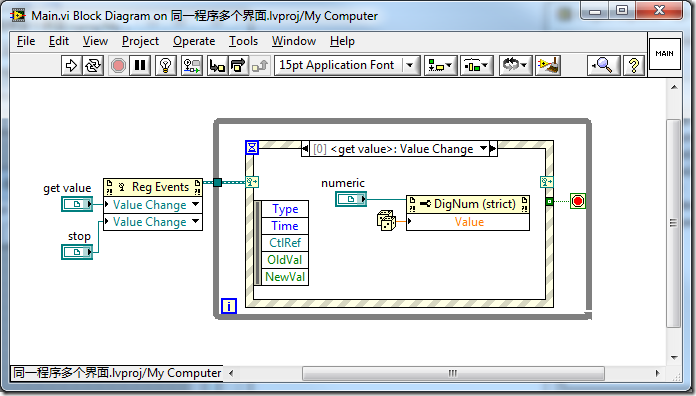This screenshot has width=696, height=396.
Task: Open the Tools menu
Action: 243,41
